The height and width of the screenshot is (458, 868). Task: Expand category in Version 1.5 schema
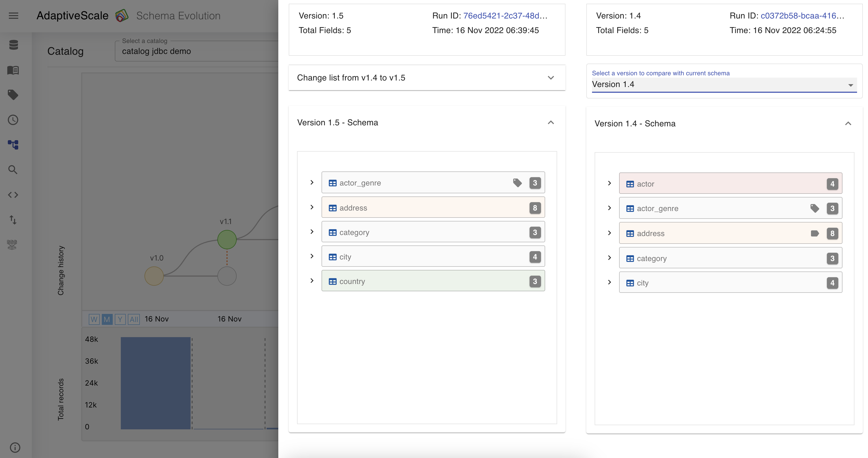pyautogui.click(x=312, y=232)
